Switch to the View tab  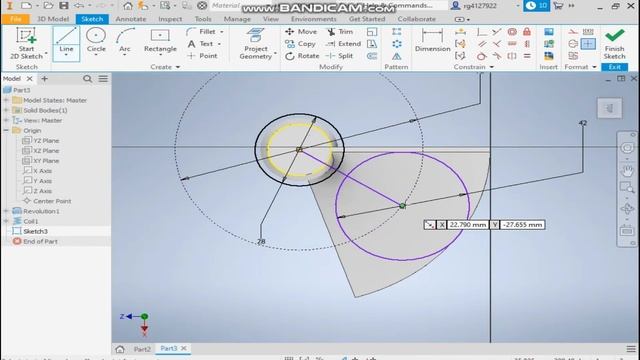[271, 19]
